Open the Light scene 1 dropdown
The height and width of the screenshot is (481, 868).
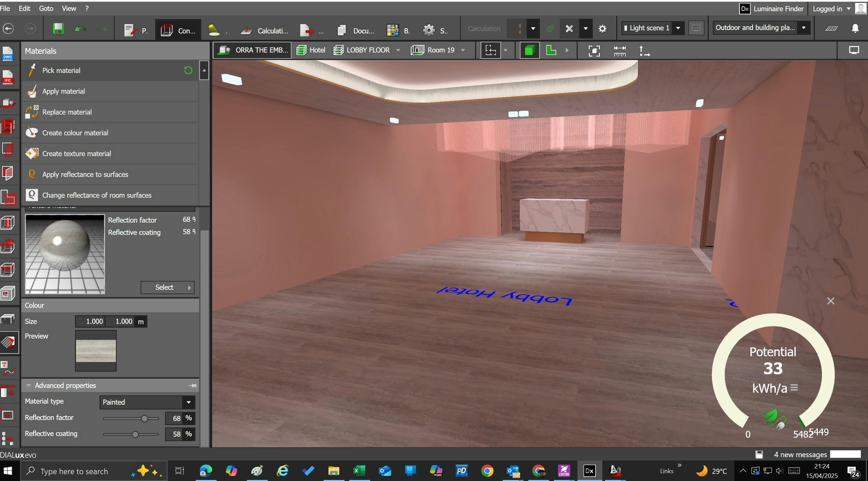(x=678, y=28)
